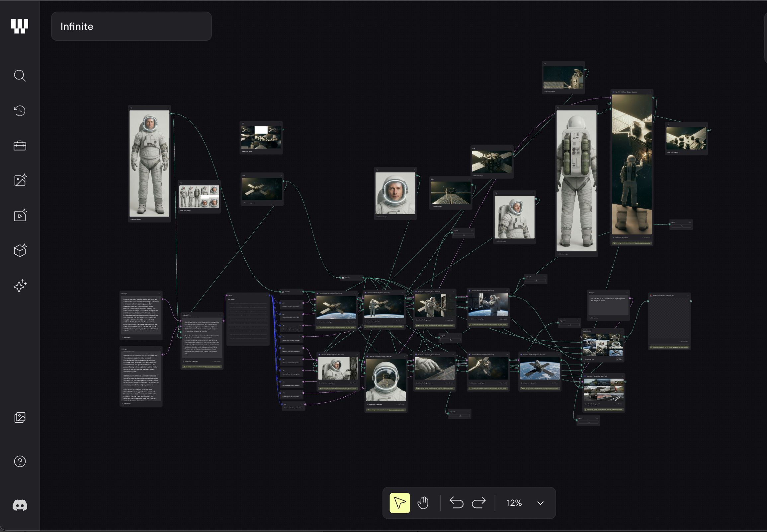Redo the last canvas action
767x532 pixels.
pos(479,503)
